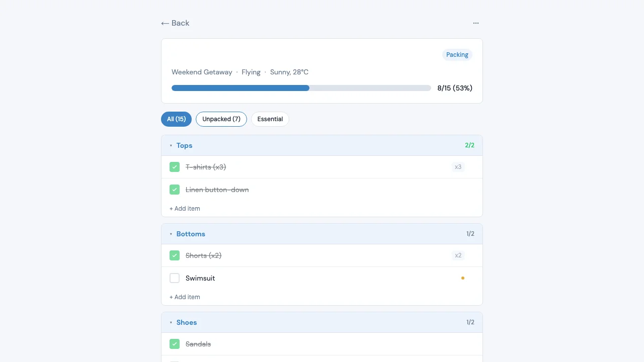Image resolution: width=644 pixels, height=362 pixels.
Task: Check the Swimsuit checkbox
Action: point(175,278)
